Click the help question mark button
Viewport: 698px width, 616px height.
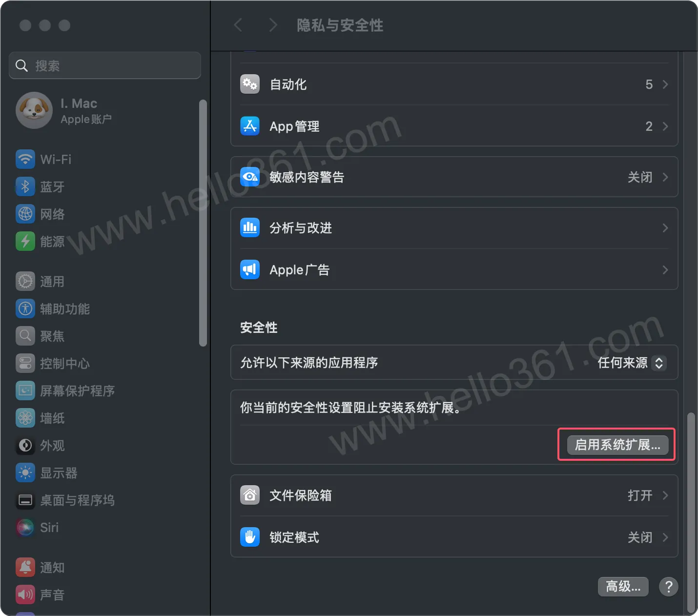pos(669,586)
